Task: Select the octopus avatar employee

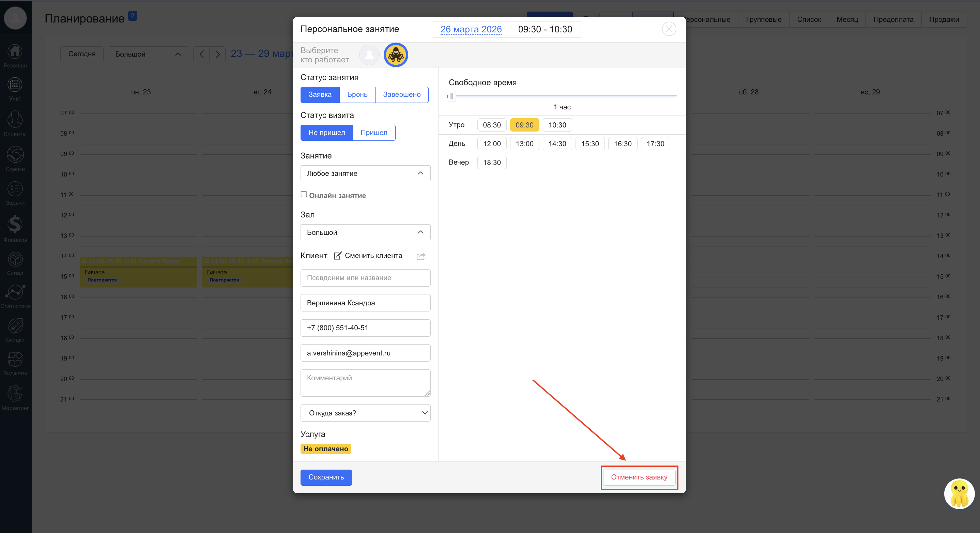Action: tap(396, 55)
